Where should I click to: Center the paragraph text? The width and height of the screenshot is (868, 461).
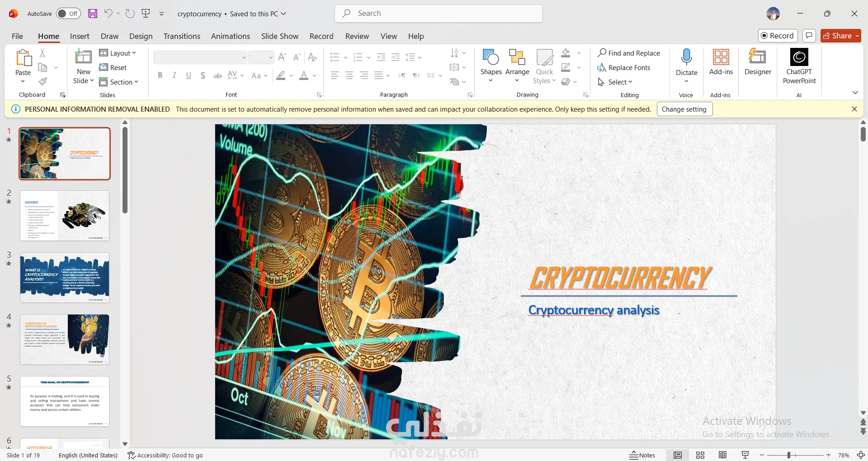coord(349,75)
